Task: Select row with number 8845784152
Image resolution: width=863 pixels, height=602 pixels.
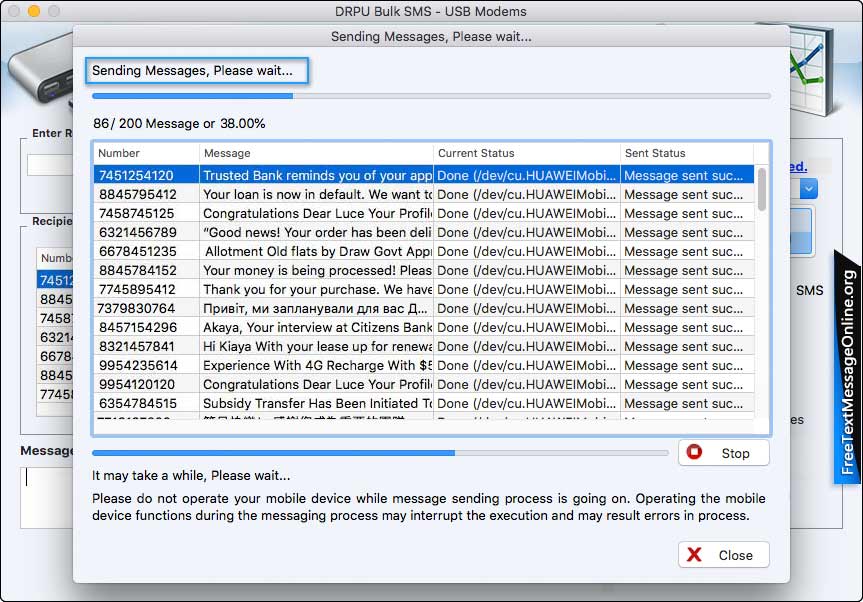Action: pos(424,270)
